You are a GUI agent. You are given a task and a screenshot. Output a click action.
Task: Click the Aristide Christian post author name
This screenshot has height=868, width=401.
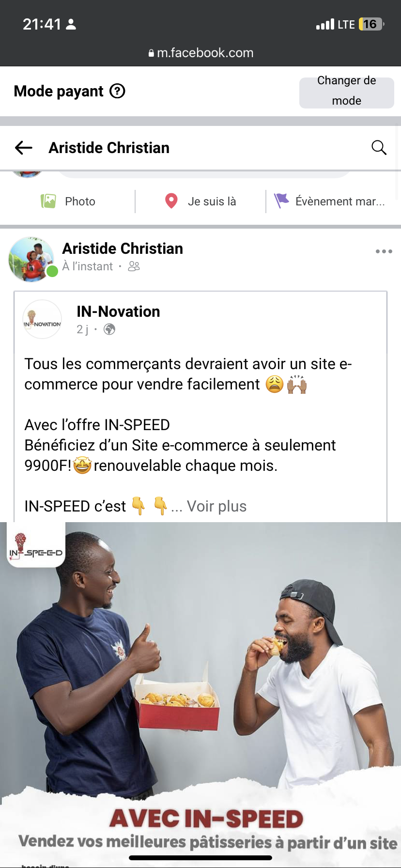123,248
